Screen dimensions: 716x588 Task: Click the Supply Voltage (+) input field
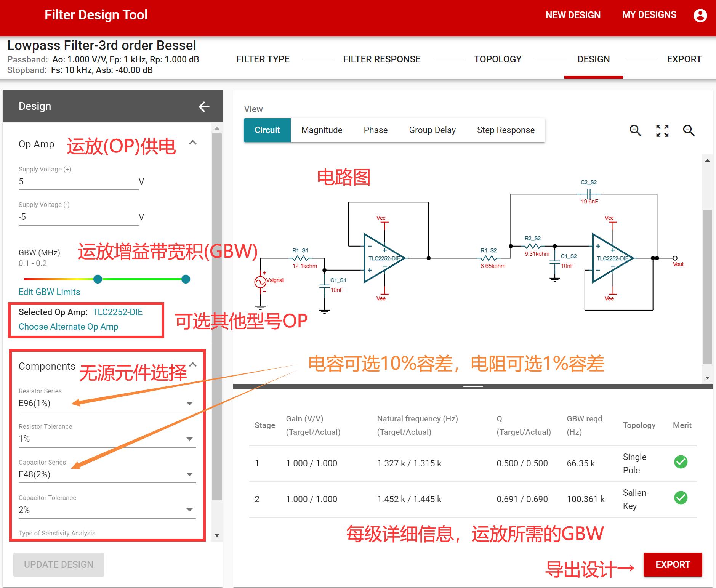tap(78, 182)
